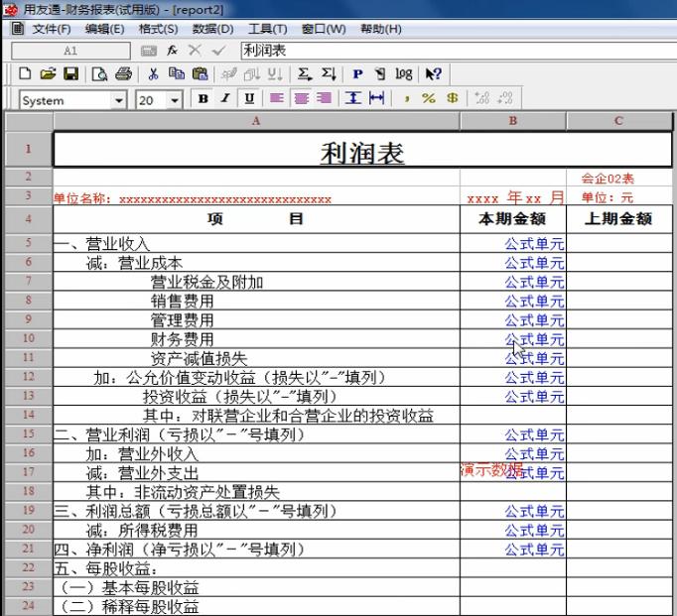Click the 本期金额 header cell
The image size is (677, 616).
[513, 219]
